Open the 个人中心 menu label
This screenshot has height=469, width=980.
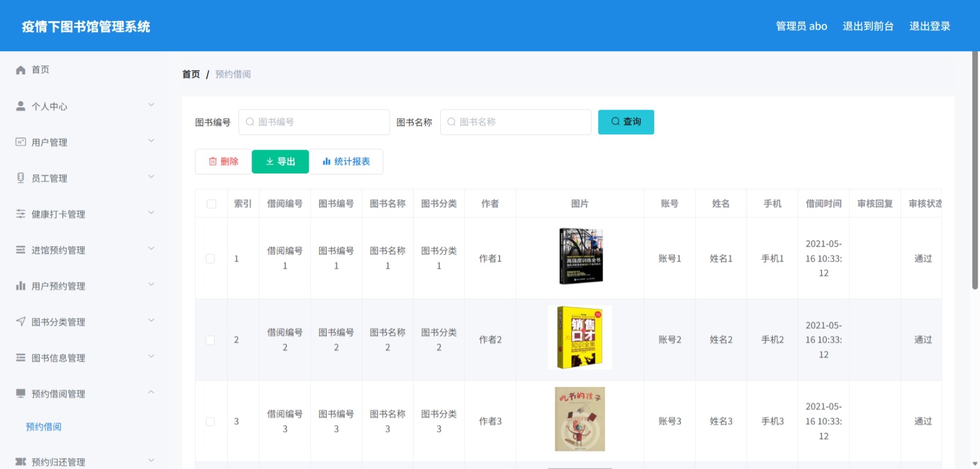(49, 107)
